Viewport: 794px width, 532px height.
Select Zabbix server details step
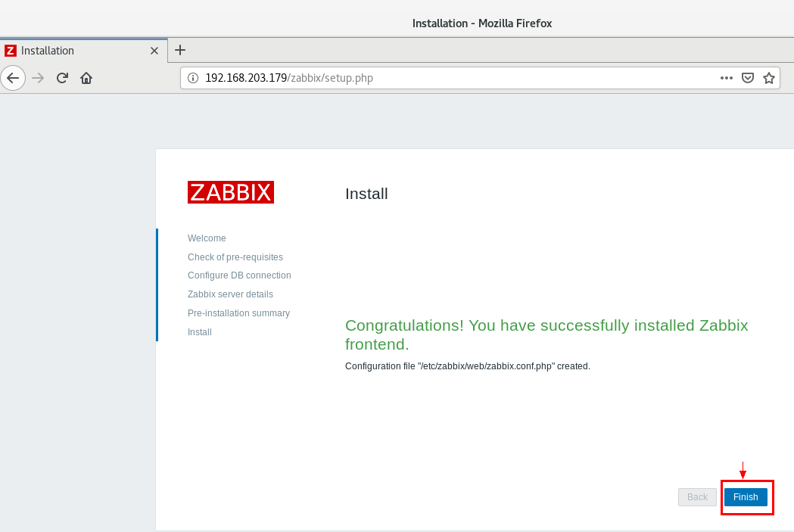click(x=230, y=294)
